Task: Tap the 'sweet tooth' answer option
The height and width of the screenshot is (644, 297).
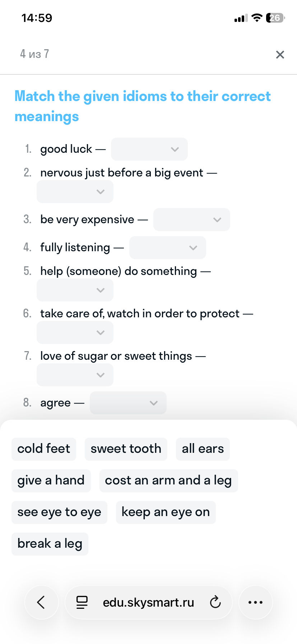Action: coord(126,449)
